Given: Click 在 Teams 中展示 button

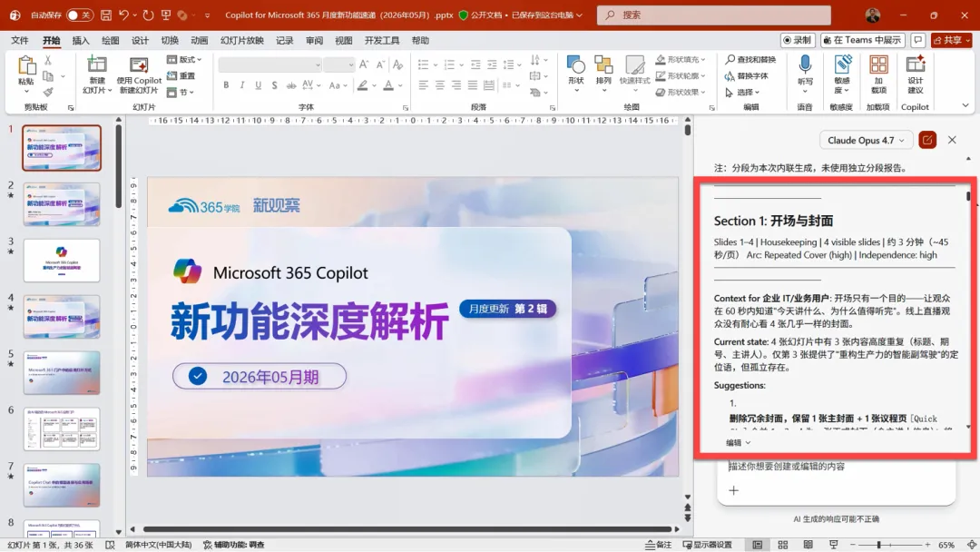Looking at the screenshot, I should click(863, 40).
